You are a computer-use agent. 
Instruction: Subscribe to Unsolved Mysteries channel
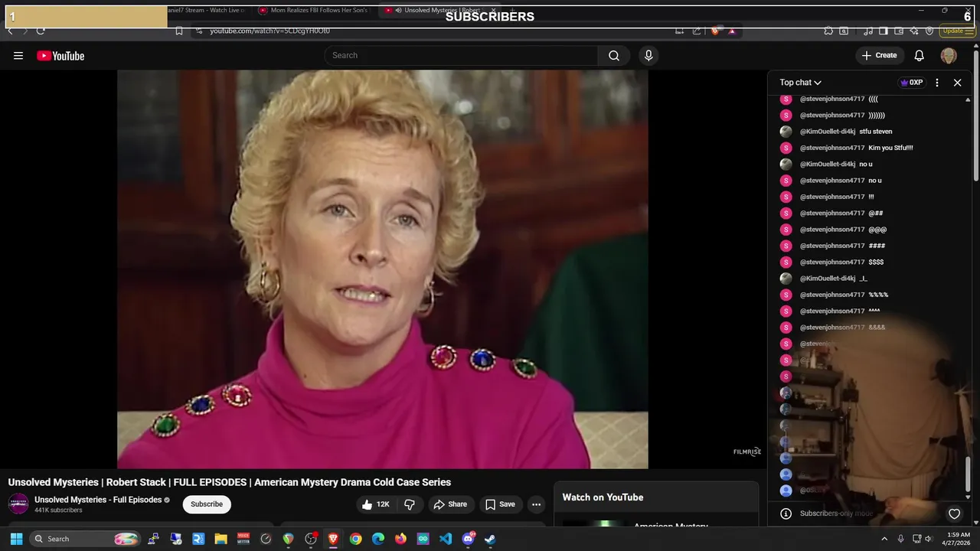click(x=207, y=504)
